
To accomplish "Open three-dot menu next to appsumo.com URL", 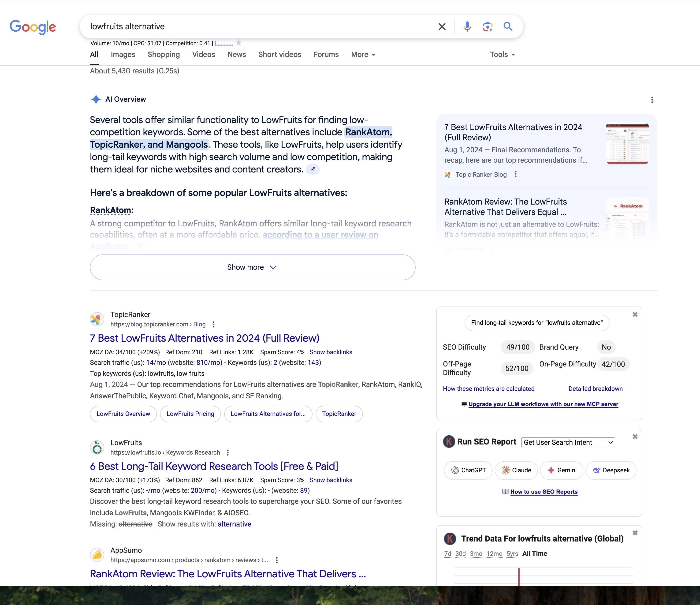I will pos(277,560).
